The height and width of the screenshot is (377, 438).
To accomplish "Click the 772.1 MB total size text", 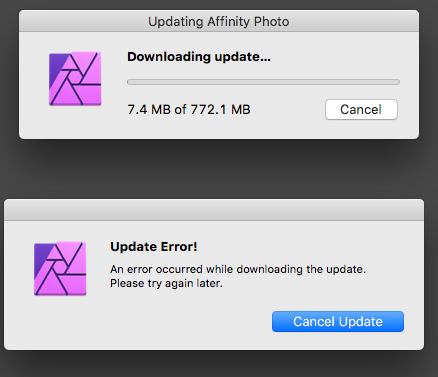I will (x=220, y=109).
